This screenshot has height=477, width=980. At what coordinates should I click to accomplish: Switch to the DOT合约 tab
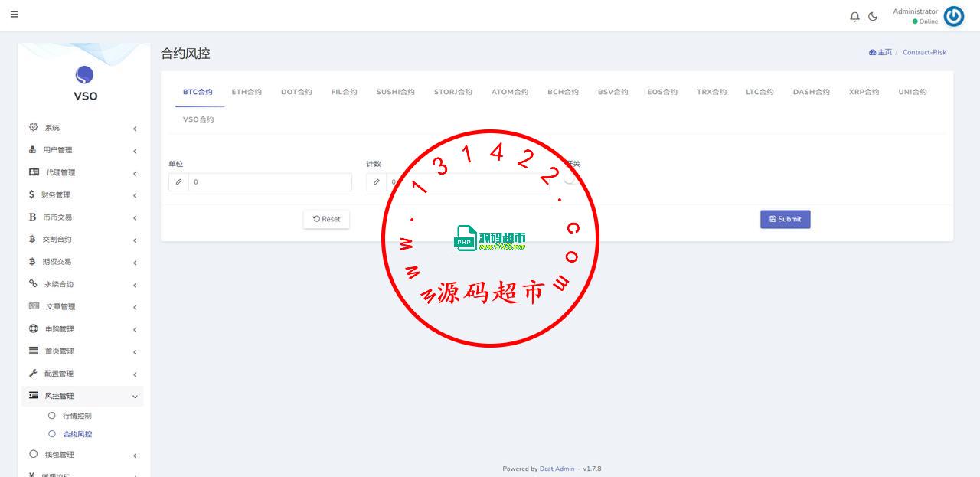click(296, 92)
